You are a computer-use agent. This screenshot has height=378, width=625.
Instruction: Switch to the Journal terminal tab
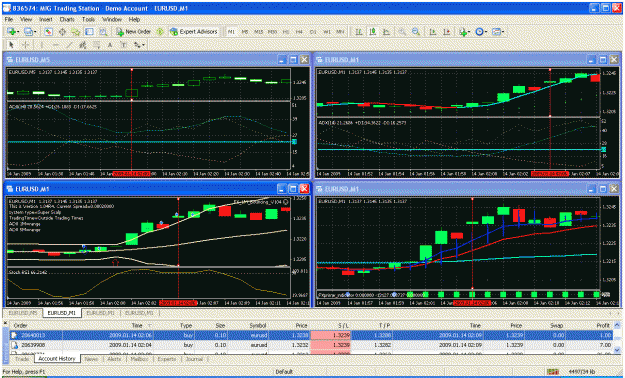pyautogui.click(x=194, y=359)
